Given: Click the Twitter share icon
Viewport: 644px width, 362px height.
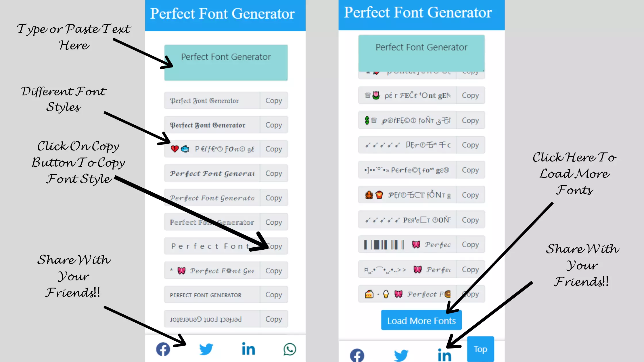Looking at the screenshot, I should pyautogui.click(x=206, y=349).
